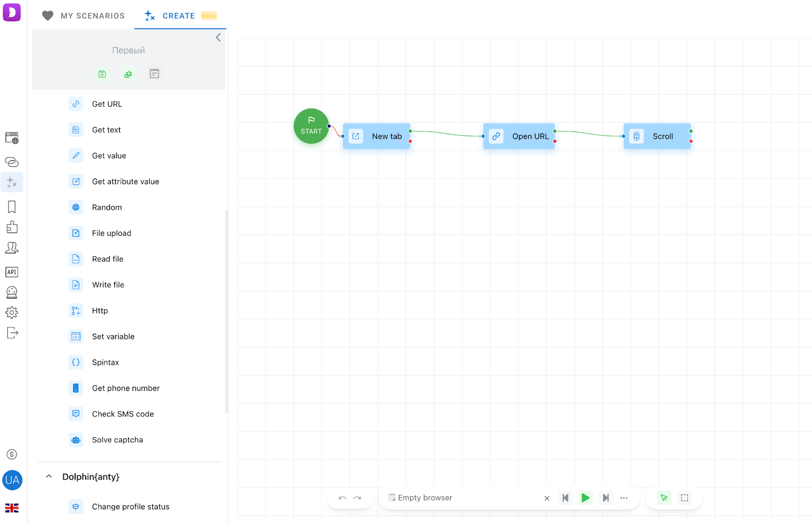This screenshot has width=812, height=523.
Task: Open more options three-dot menu
Action: pos(624,498)
